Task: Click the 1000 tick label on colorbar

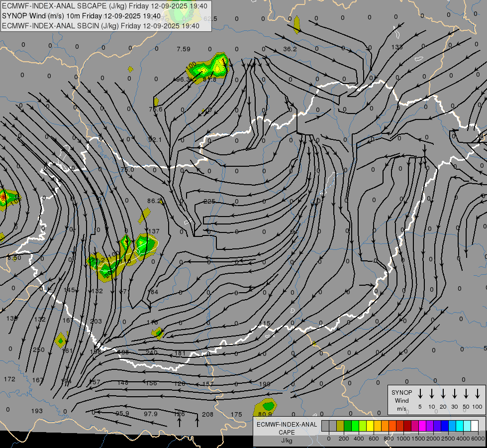Action: 403,439
